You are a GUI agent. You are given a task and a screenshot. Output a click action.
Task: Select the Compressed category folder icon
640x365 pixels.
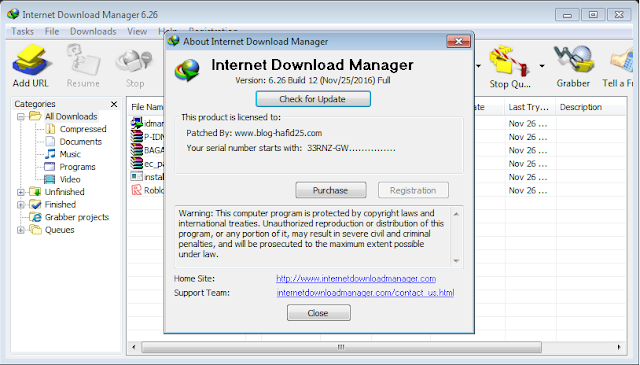pos(50,129)
